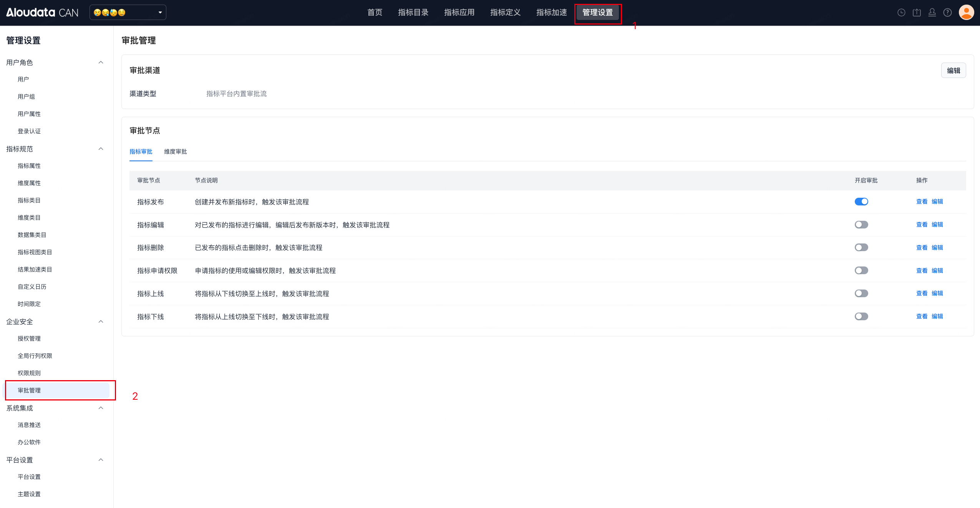Open the approval stamp icon

(932, 13)
